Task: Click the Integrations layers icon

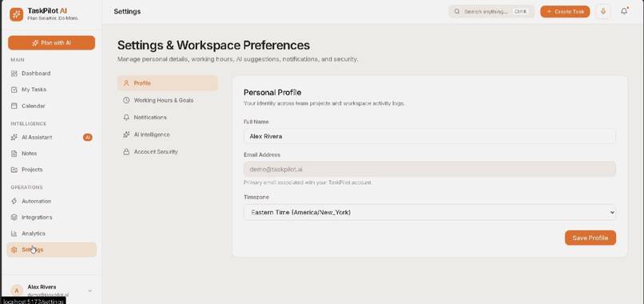Action: click(14, 218)
